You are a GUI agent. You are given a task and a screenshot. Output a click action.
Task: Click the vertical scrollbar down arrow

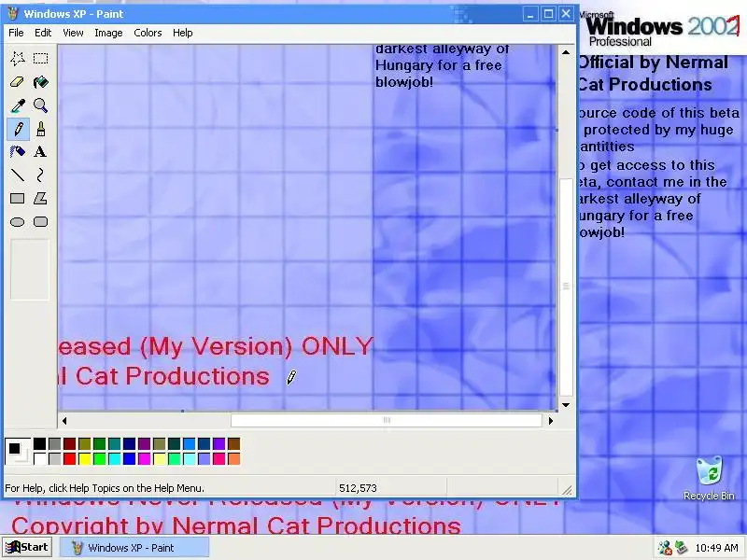point(566,405)
